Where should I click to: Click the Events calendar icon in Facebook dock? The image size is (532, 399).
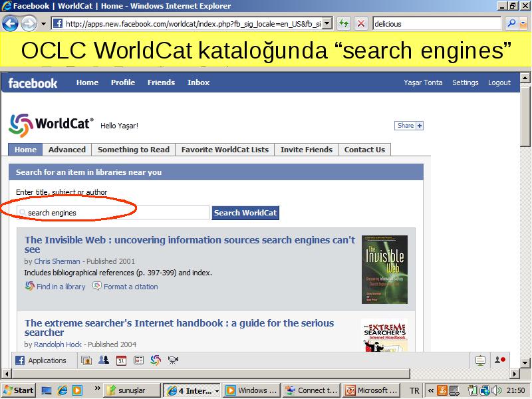121,360
